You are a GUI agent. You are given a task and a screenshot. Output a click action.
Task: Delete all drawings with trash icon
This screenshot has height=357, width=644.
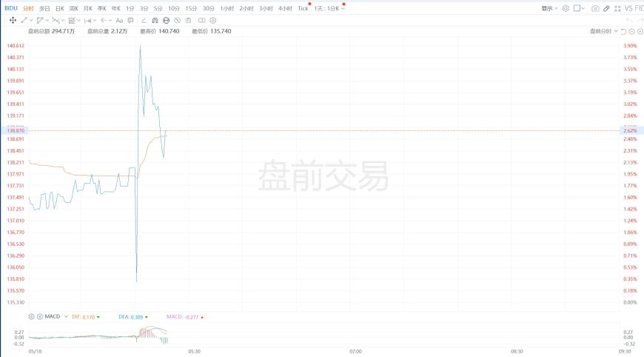(188, 20)
